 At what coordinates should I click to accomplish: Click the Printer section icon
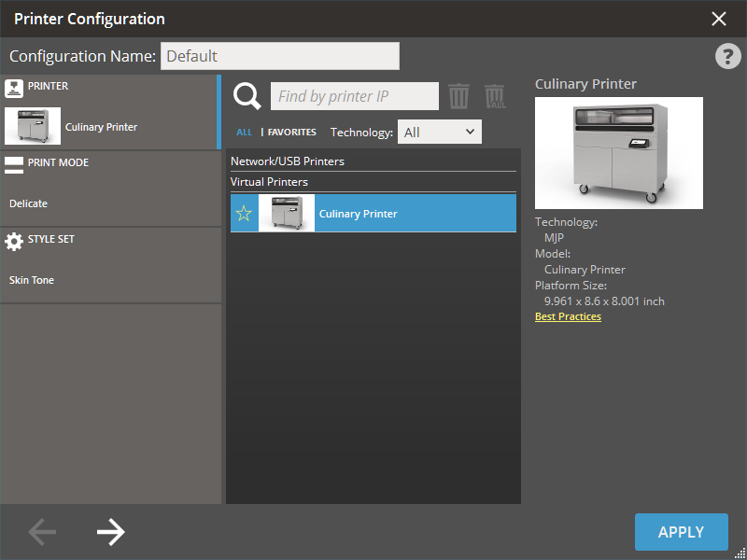(14, 88)
